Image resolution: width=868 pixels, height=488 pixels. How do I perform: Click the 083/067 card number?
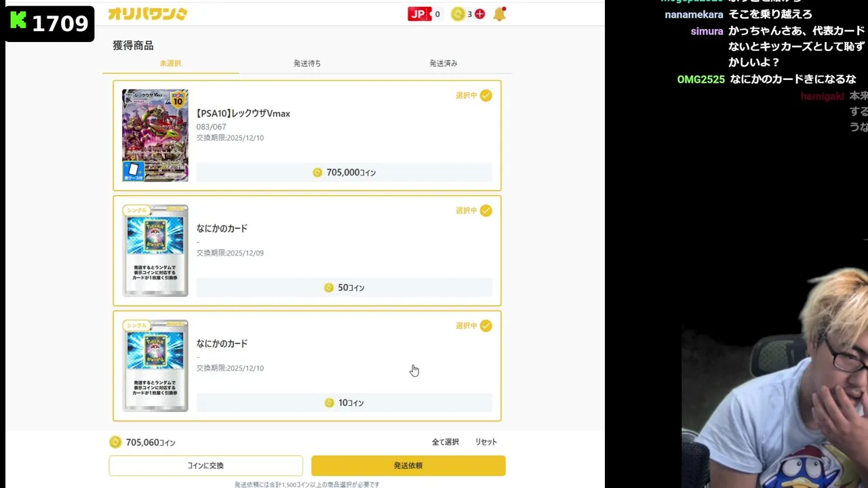pos(212,127)
